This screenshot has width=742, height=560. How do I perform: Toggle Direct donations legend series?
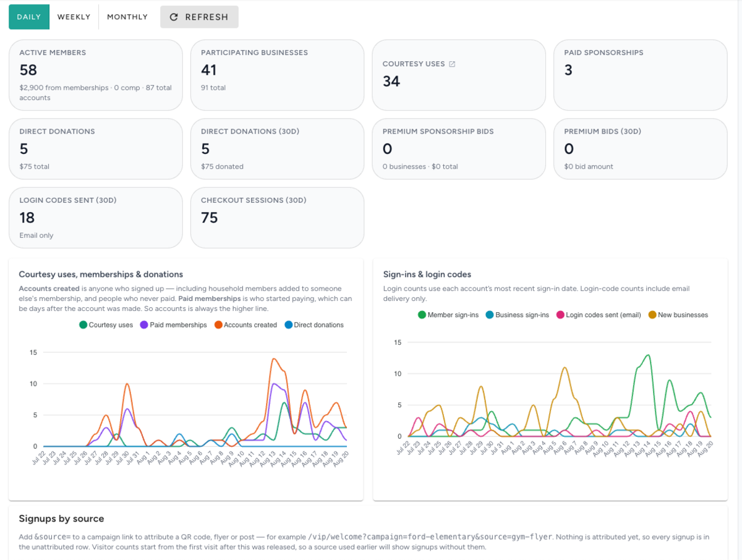click(314, 325)
